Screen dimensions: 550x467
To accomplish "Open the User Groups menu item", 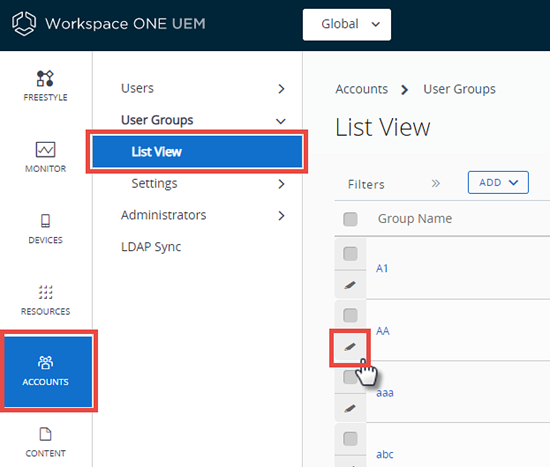I will (157, 120).
